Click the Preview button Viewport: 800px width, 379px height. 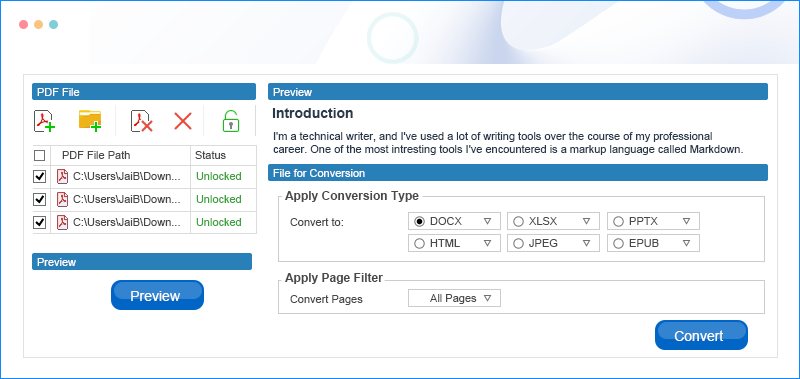pyautogui.click(x=157, y=295)
